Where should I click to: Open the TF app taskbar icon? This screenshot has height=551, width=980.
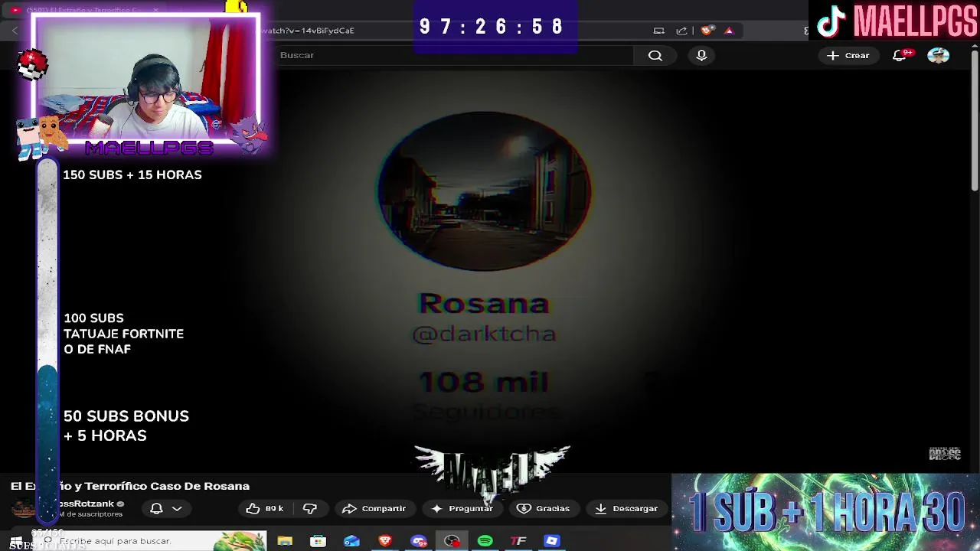coord(518,541)
